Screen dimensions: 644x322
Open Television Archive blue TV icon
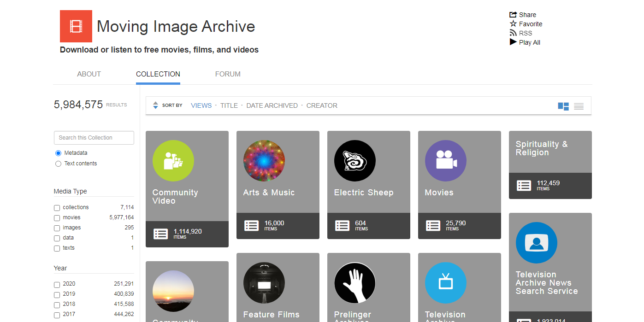(446, 283)
